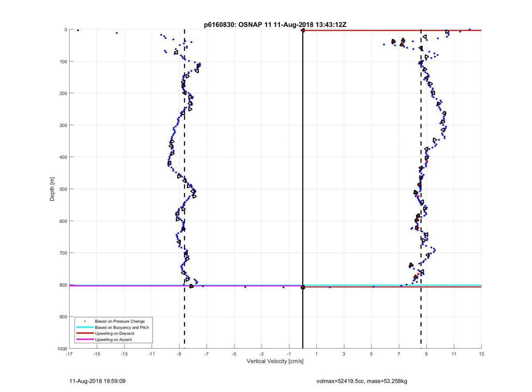Click the 'Based on Buoyancy and Pitch' legend entry

pos(122,327)
